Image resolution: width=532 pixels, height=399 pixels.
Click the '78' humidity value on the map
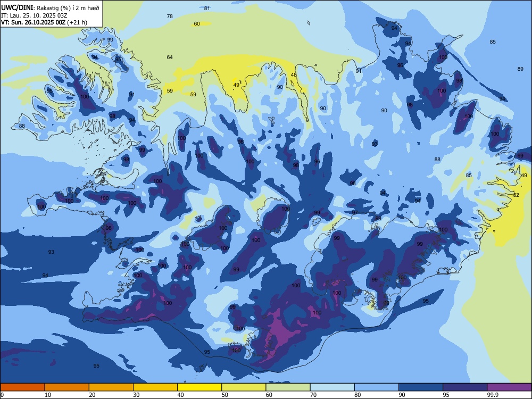[170, 16]
